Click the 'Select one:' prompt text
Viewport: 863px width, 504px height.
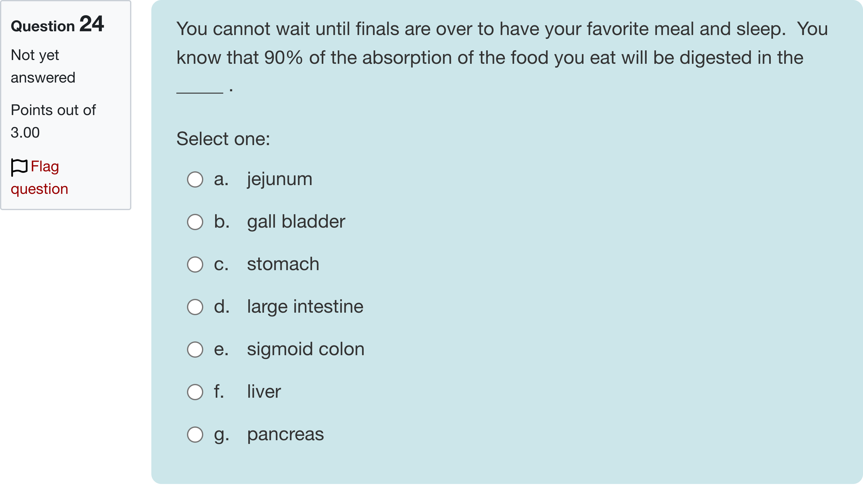(x=223, y=139)
